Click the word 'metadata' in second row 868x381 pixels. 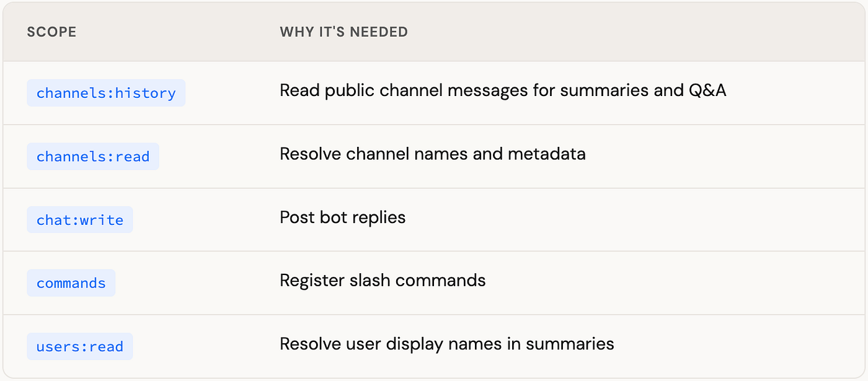click(547, 154)
